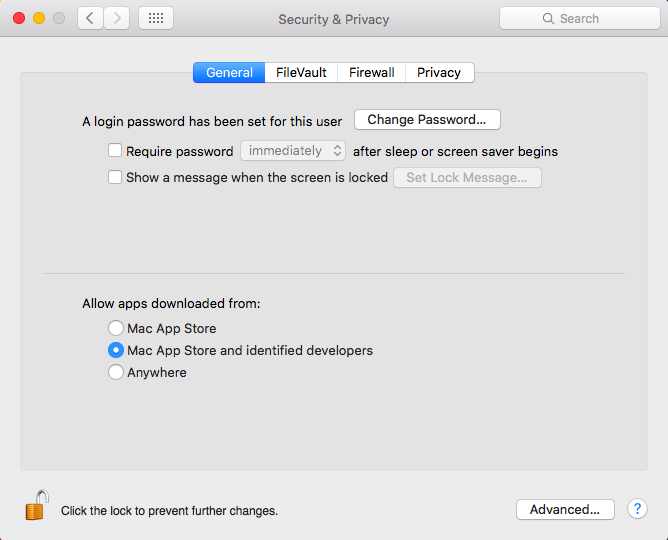Click the lock icon to prevent changes

(x=36, y=506)
